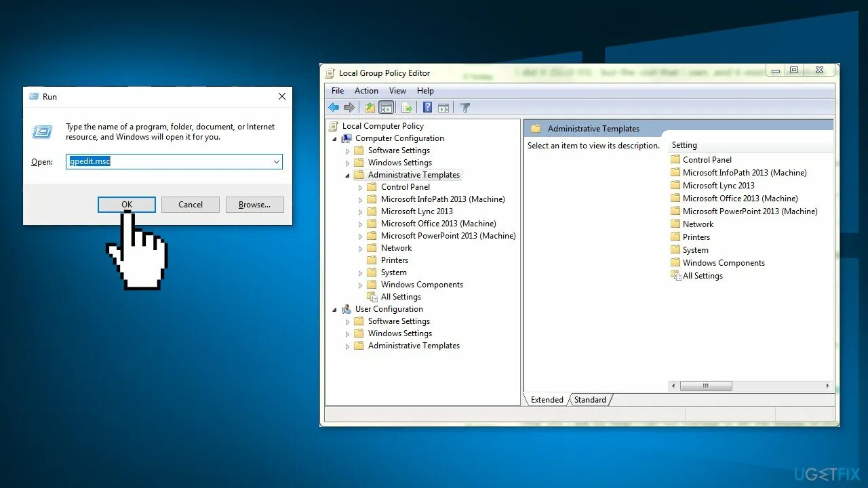Click the Filter funnel toolbar icon
The width and height of the screenshot is (868, 488).
[465, 107]
